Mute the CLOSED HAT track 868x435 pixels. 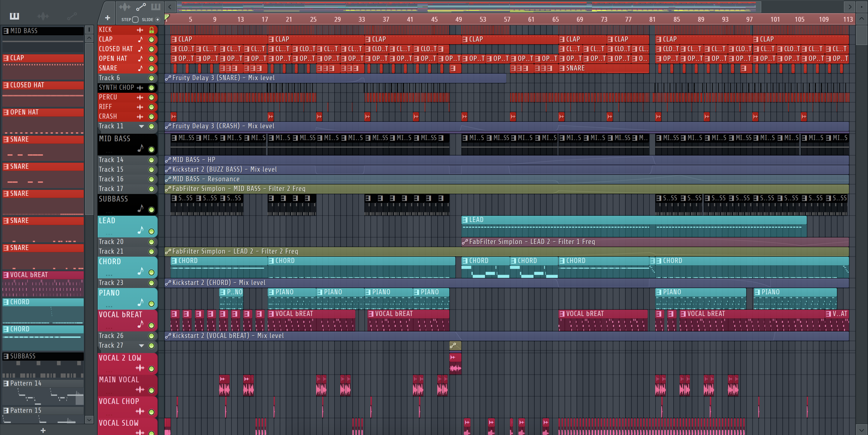152,49
